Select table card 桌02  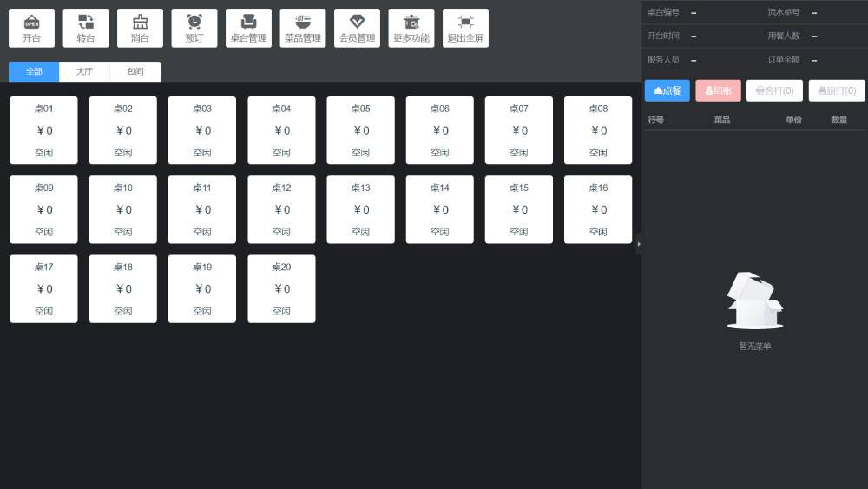coord(123,130)
